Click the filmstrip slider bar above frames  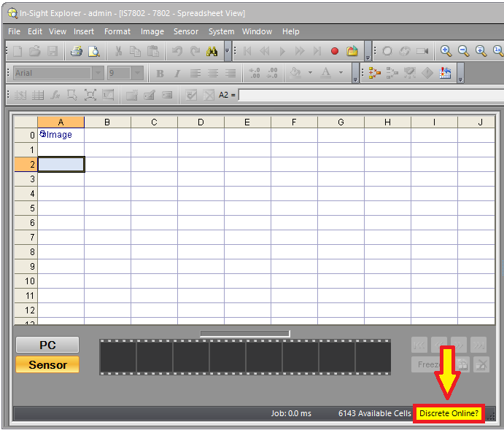[x=245, y=334]
